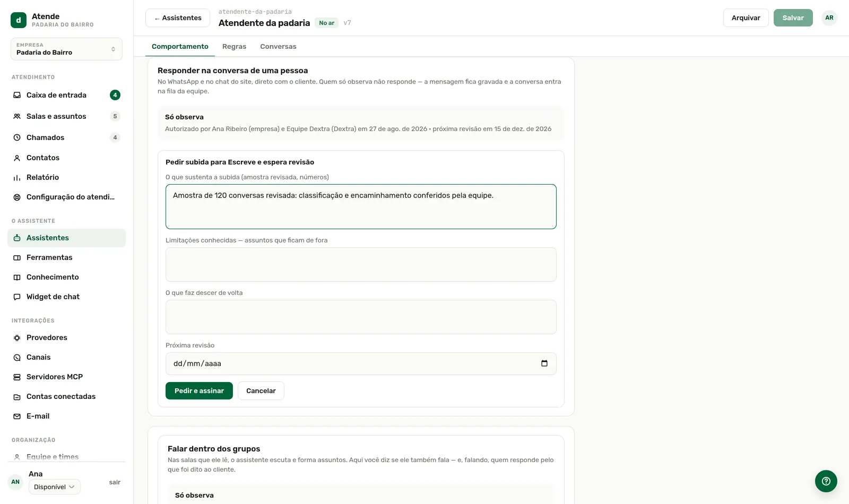Click the Servidores MCP server icon

17,377
